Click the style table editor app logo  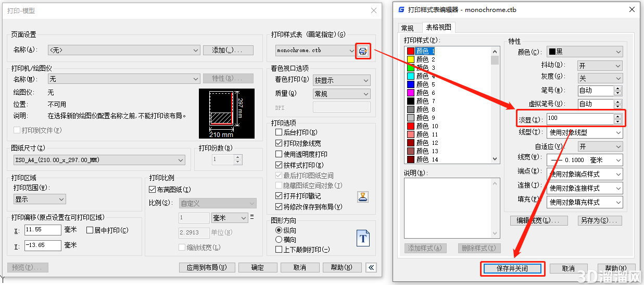tap(401, 9)
